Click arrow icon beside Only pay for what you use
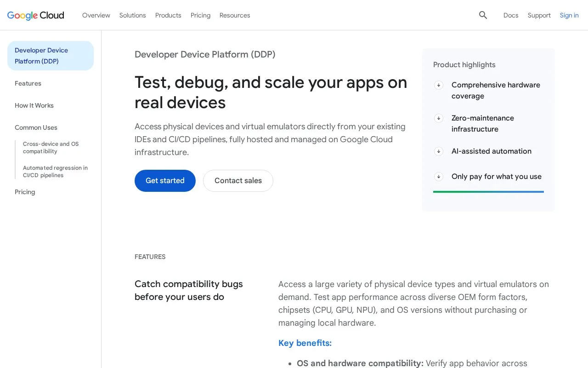Viewport: 588px width, 368px height. 439,177
